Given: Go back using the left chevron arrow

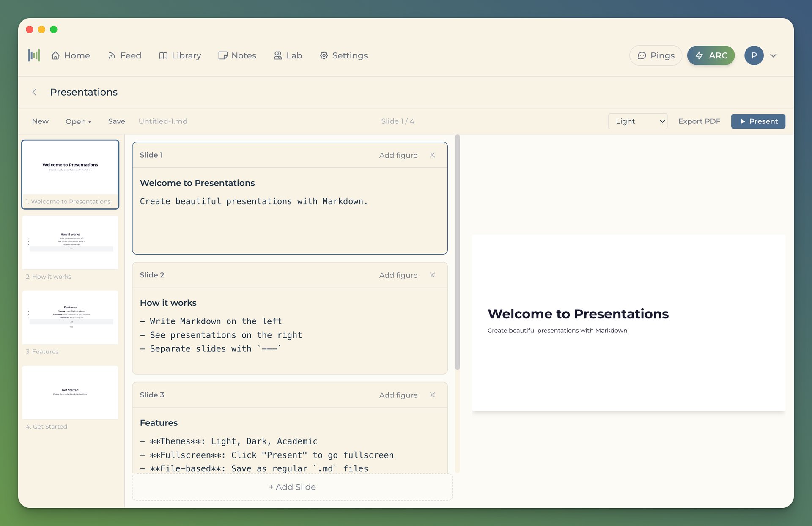Looking at the screenshot, I should pos(34,92).
